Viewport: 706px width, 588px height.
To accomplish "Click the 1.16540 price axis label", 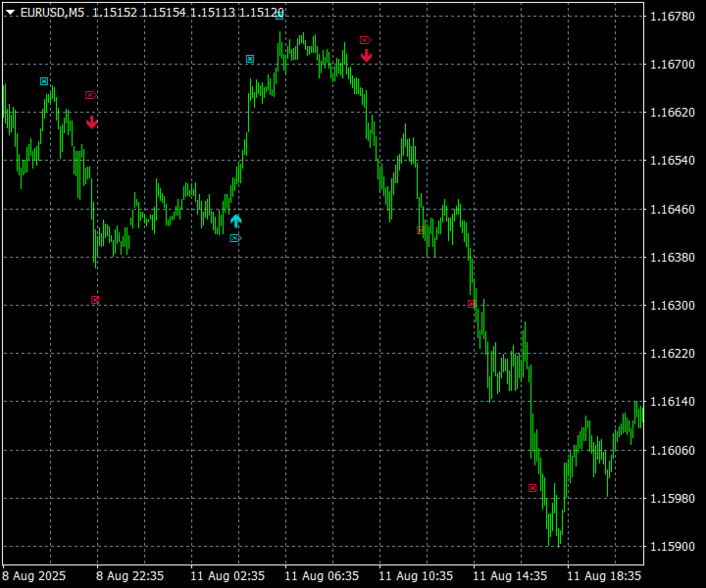I will (x=673, y=161).
